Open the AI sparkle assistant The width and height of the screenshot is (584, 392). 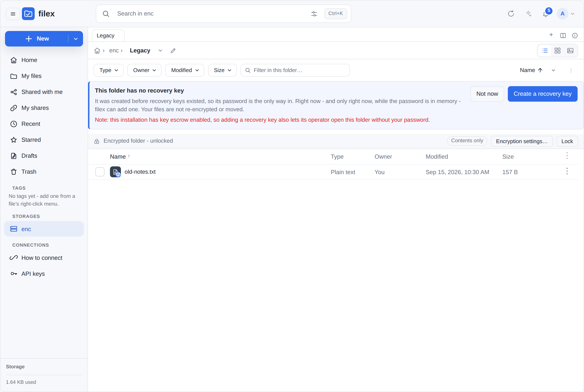tap(529, 14)
